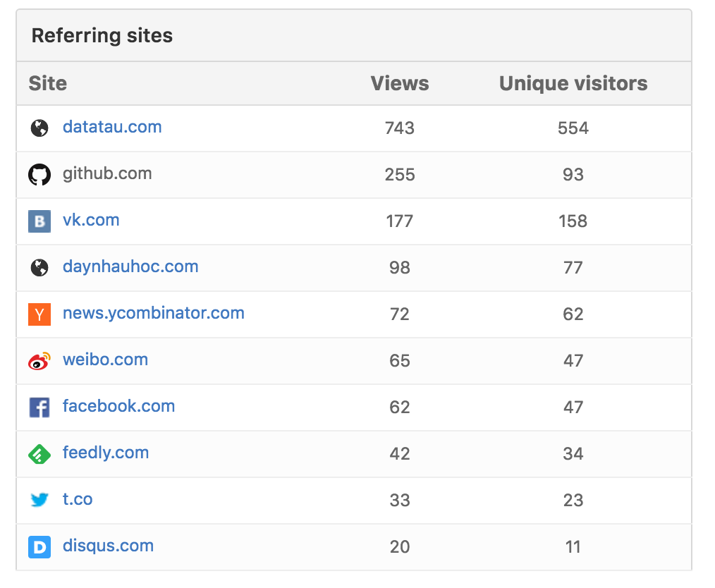Click the Disqus logo icon
The width and height of the screenshot is (715, 588).
[x=39, y=546]
